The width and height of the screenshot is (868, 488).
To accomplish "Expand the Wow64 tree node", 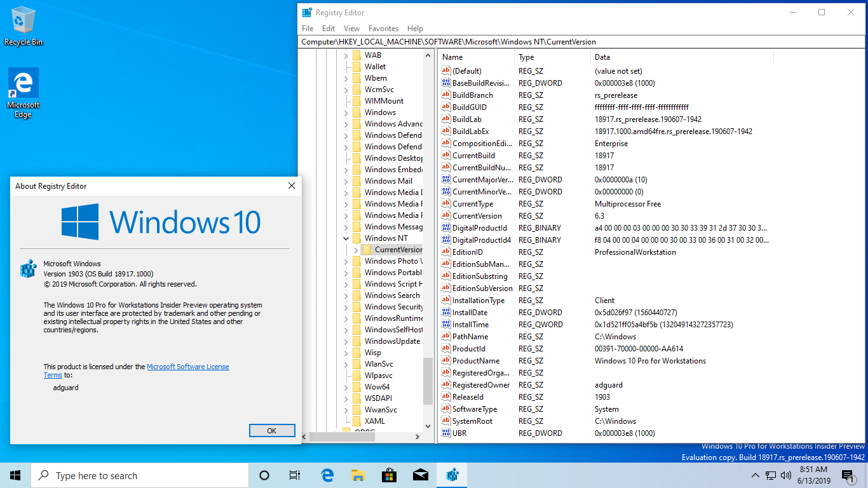I will pyautogui.click(x=346, y=387).
